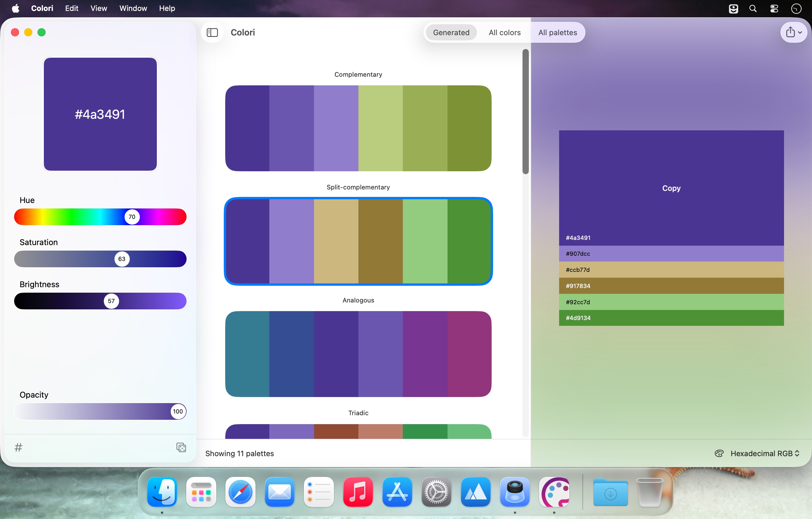Open the Apple menu
Viewport: 812px width, 519px height.
[x=16, y=8]
